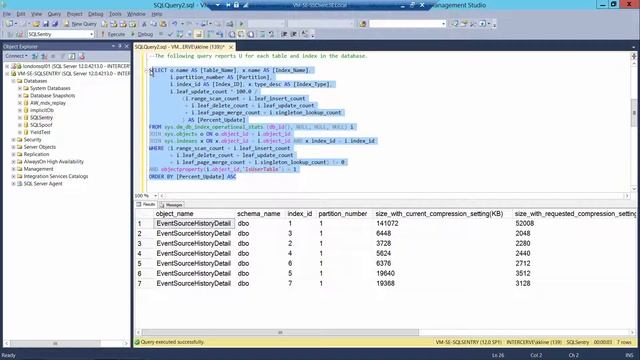640x360 pixels.
Task: Switch to the Messages tab
Action: [x=171, y=205]
